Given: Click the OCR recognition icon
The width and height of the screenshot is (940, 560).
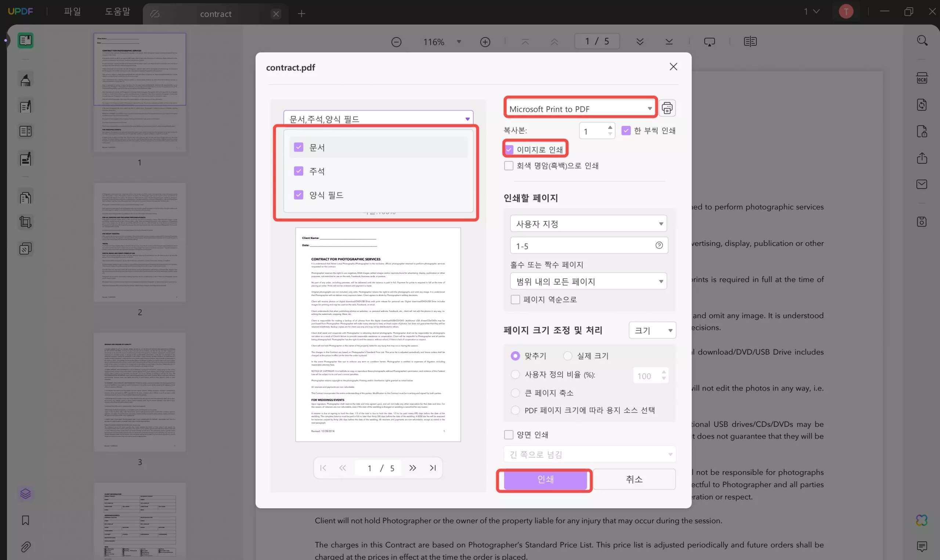Looking at the screenshot, I should (x=922, y=78).
